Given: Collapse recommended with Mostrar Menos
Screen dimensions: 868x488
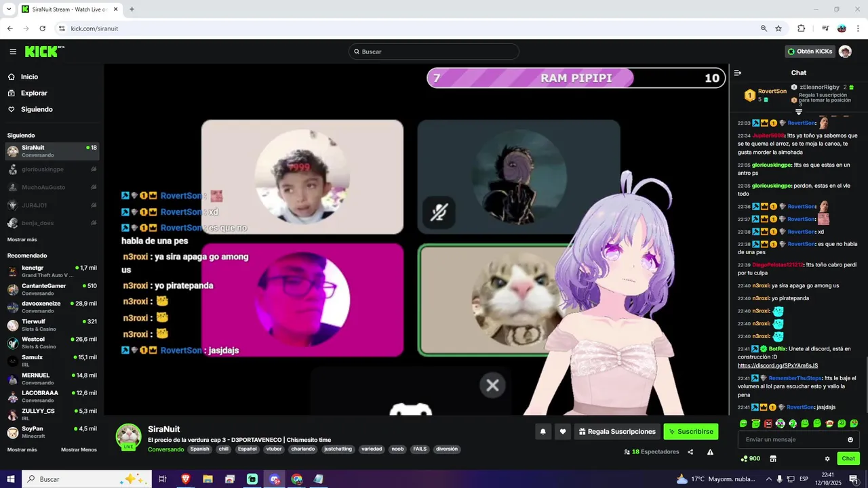Looking at the screenshot, I should click(79, 450).
